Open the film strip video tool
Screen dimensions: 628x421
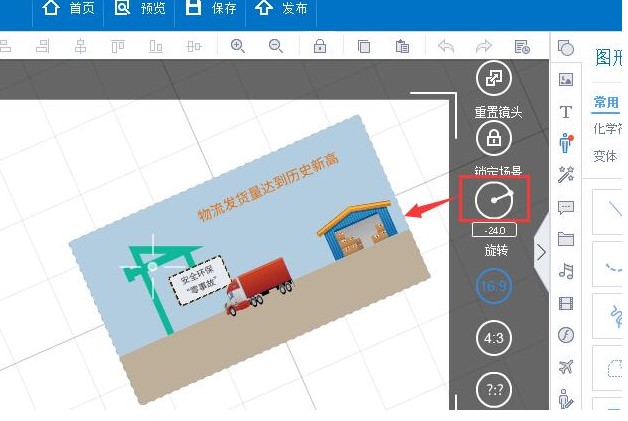click(566, 303)
